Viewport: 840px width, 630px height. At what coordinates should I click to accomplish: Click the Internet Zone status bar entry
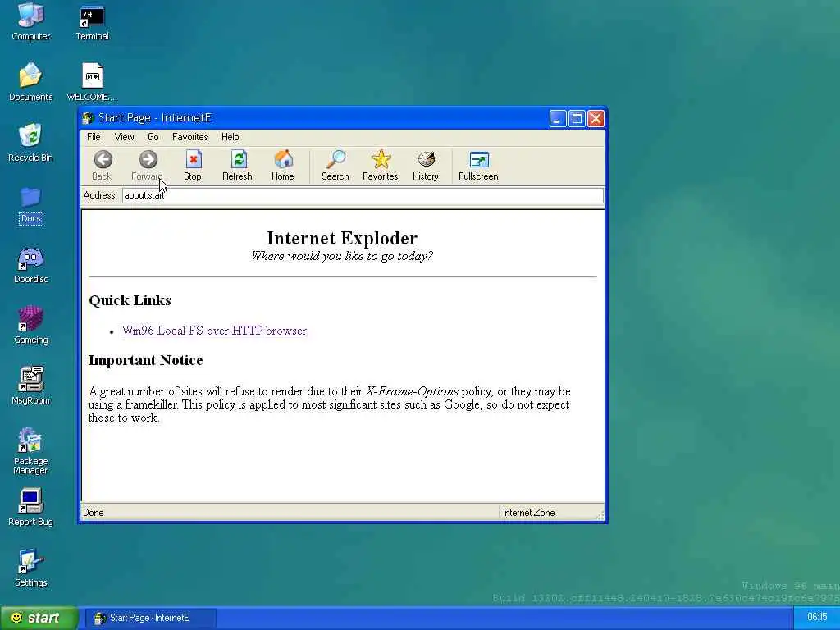[x=529, y=513]
